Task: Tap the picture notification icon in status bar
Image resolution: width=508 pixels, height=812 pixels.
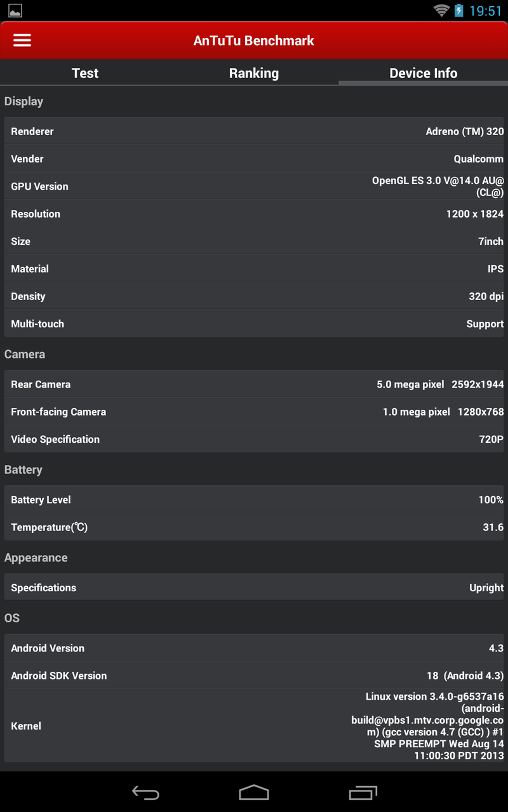Action: point(15,10)
